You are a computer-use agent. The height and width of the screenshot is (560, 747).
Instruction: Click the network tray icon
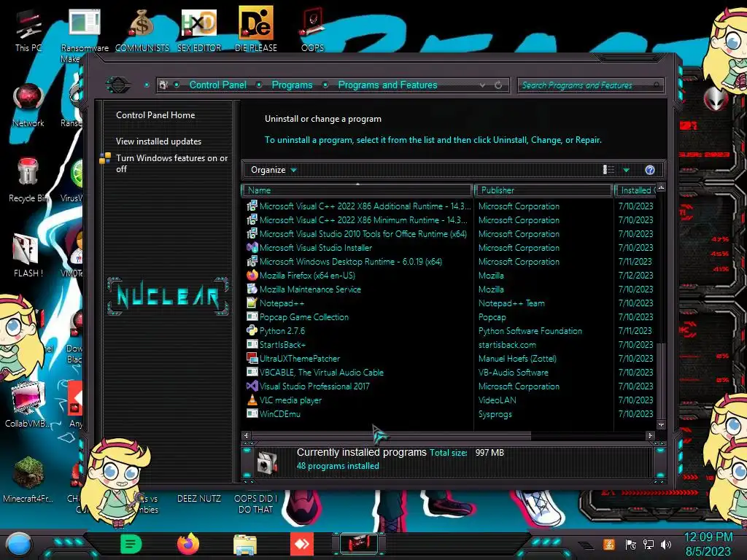649,544
